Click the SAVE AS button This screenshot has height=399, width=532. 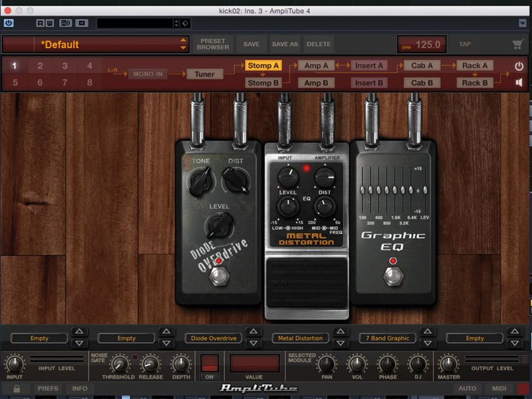(287, 44)
